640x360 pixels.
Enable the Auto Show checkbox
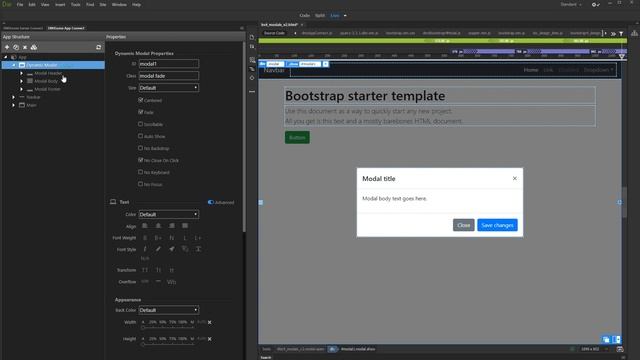(140, 136)
